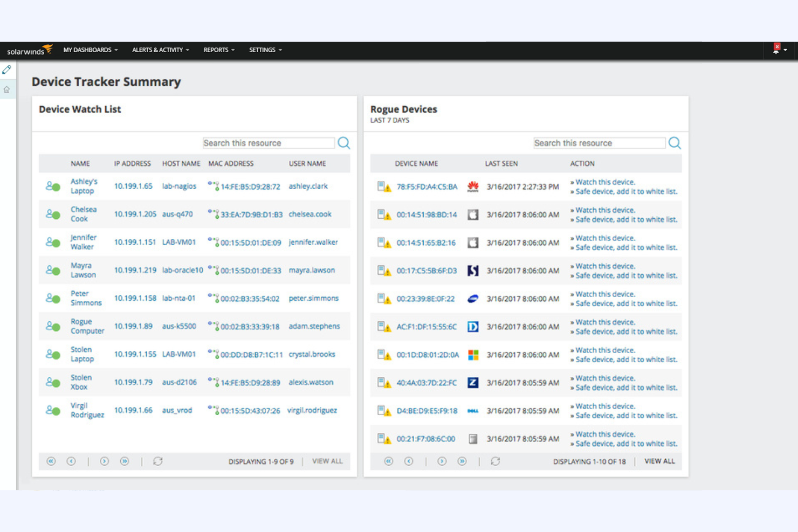Click the Huawei vendor icon for 78:F5:FD:A4:C5:BA
The image size is (798, 532).
coord(472,186)
